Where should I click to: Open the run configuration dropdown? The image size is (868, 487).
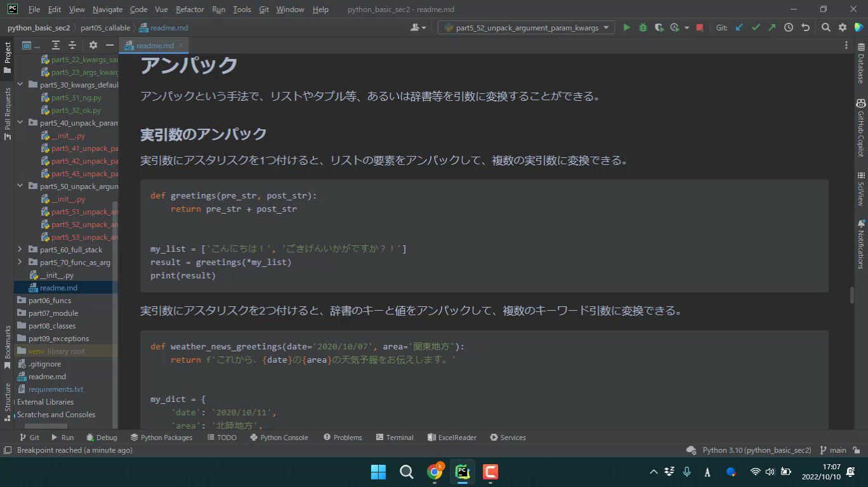pos(526,28)
